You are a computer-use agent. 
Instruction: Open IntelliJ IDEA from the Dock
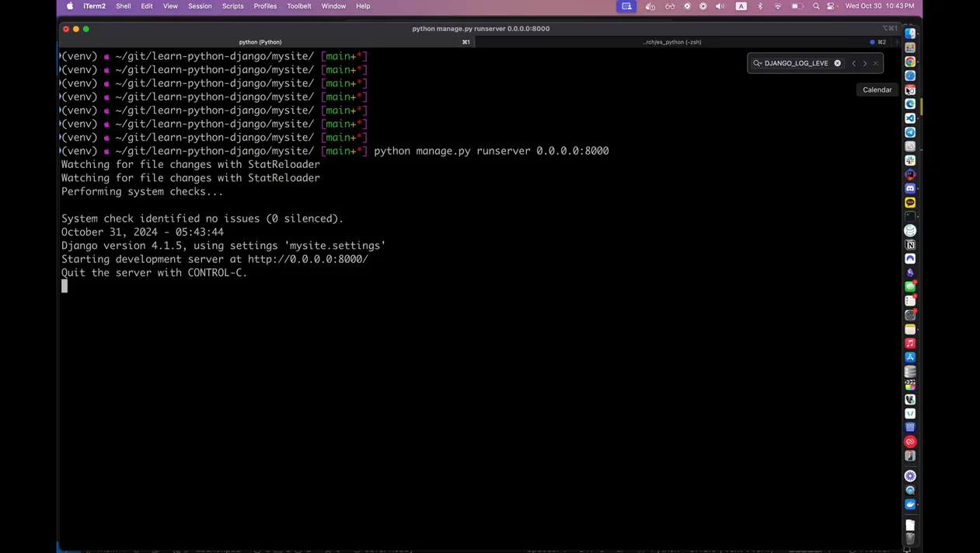pos(910,174)
